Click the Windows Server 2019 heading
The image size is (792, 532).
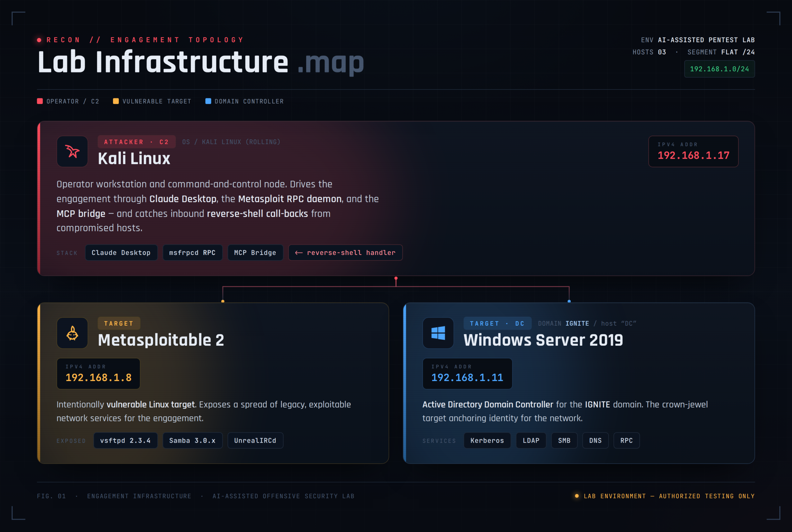click(543, 340)
